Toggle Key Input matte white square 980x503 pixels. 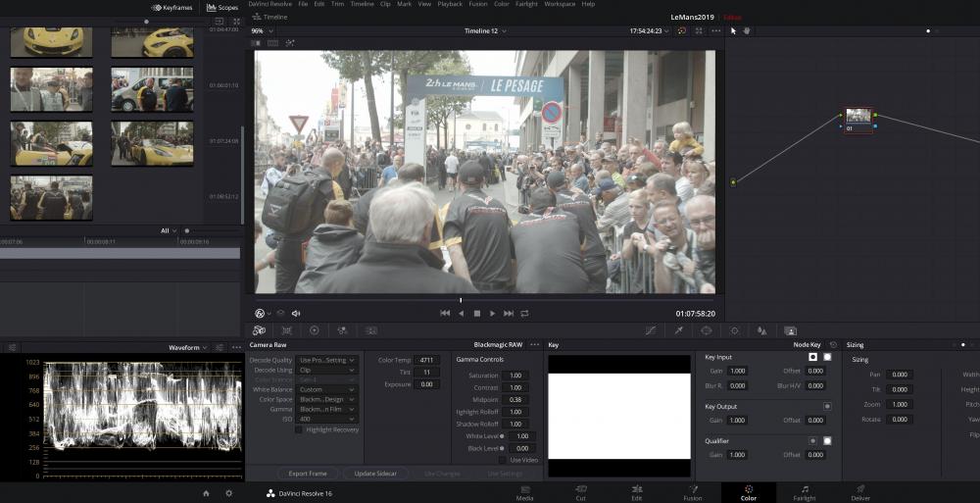827,357
